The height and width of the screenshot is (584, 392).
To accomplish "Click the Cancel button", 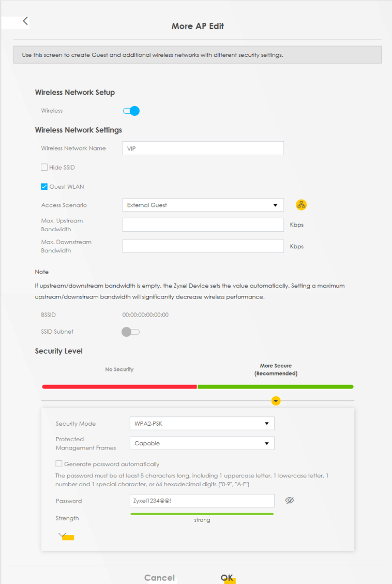I will pyautogui.click(x=159, y=577).
